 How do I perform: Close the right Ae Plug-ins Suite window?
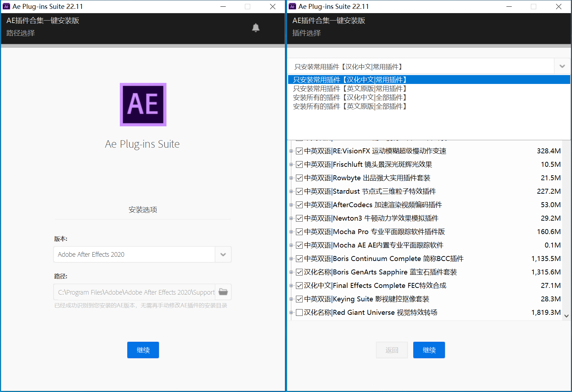click(x=559, y=6)
